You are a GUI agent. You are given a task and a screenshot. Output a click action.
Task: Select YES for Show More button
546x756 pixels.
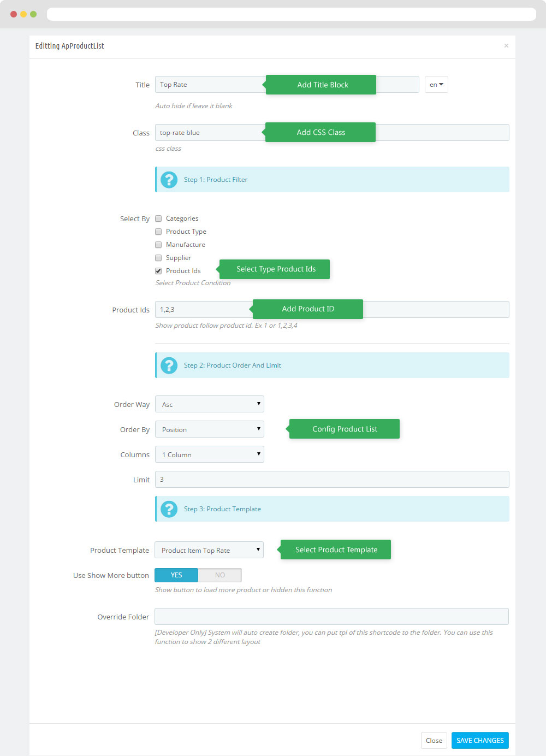click(176, 575)
